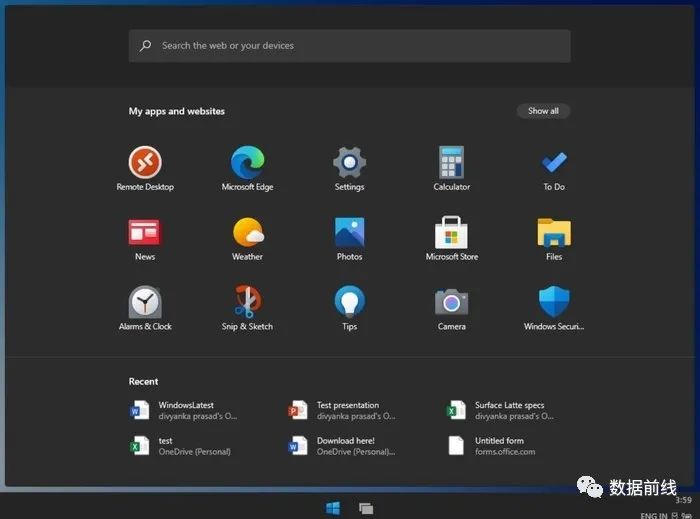Open recent Test presentation file
Viewport: 700px width, 519px height.
(342, 410)
